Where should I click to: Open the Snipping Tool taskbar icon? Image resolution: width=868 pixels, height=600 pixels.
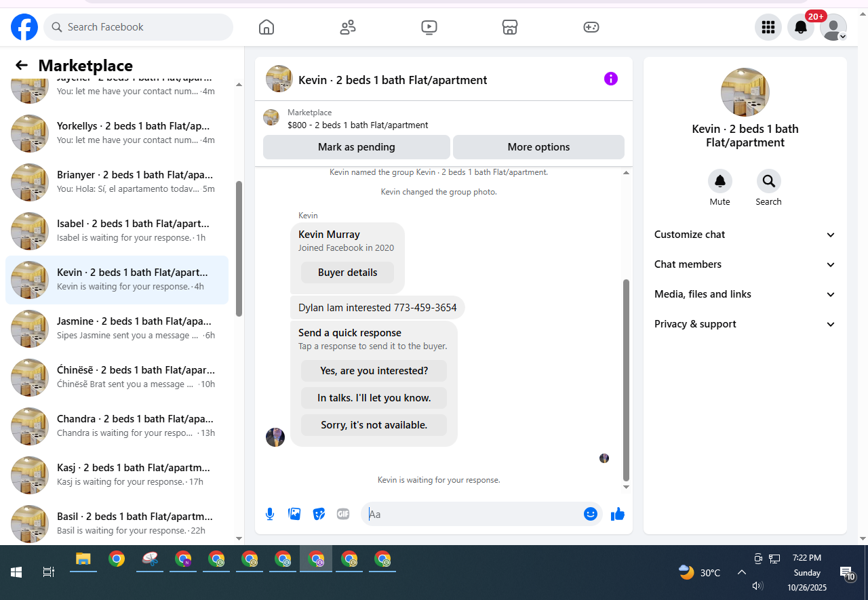[150, 559]
